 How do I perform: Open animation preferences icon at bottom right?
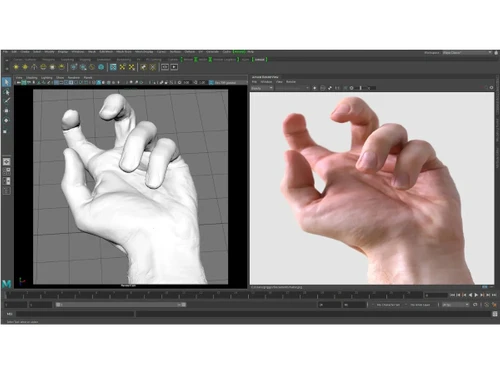[494, 305]
